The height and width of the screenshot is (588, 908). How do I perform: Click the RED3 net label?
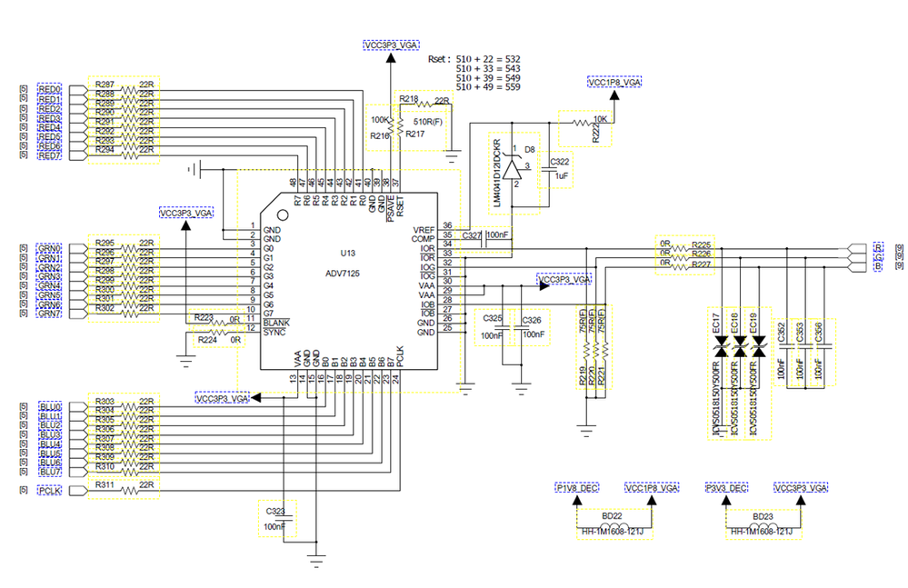(x=50, y=118)
